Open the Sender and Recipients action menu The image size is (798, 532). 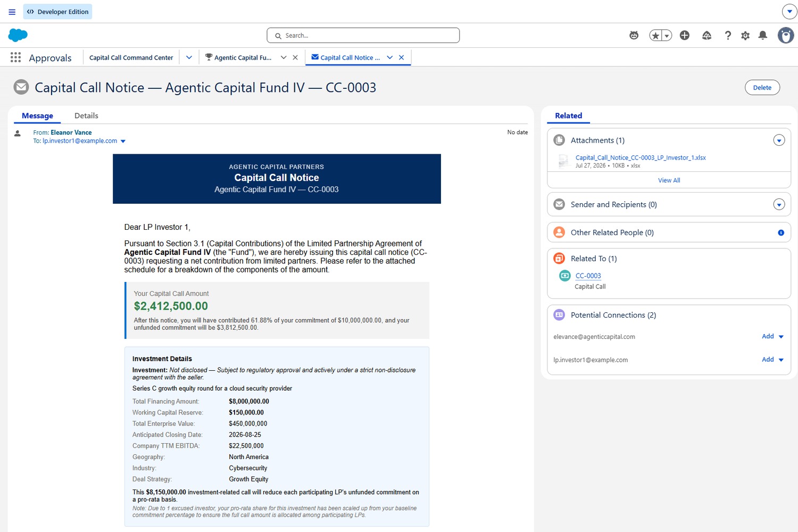pos(779,205)
